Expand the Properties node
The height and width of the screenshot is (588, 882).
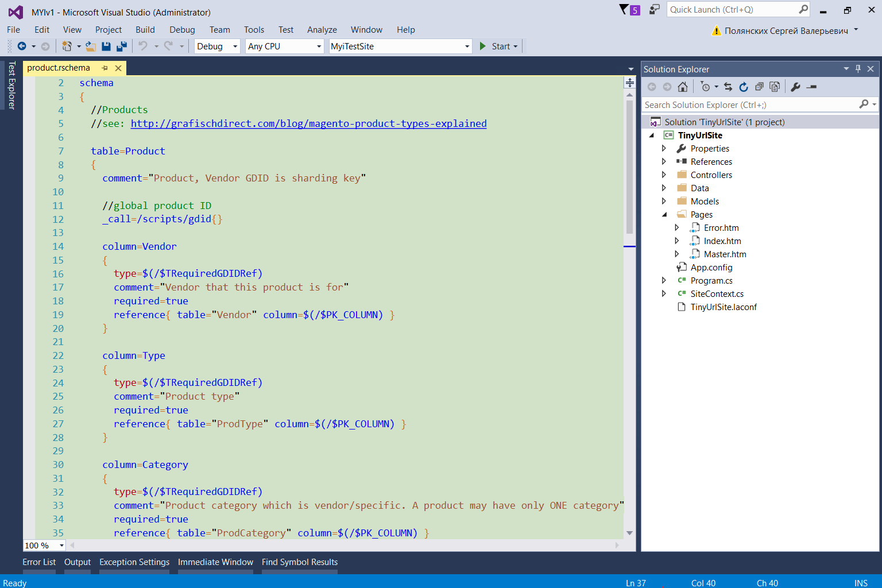pyautogui.click(x=664, y=149)
